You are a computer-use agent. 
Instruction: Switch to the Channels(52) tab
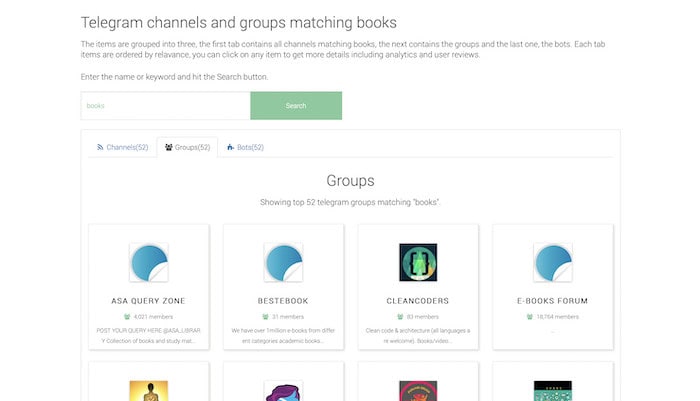point(122,147)
